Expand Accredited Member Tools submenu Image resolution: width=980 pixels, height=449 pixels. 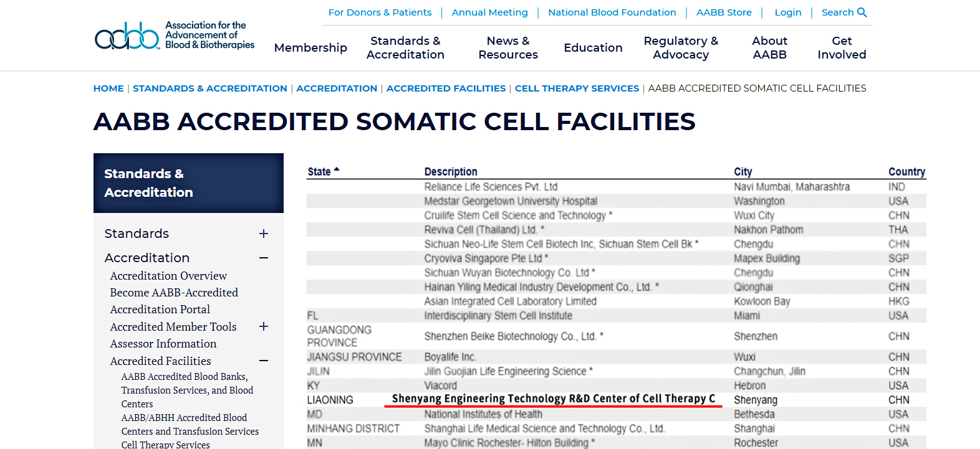(x=264, y=326)
